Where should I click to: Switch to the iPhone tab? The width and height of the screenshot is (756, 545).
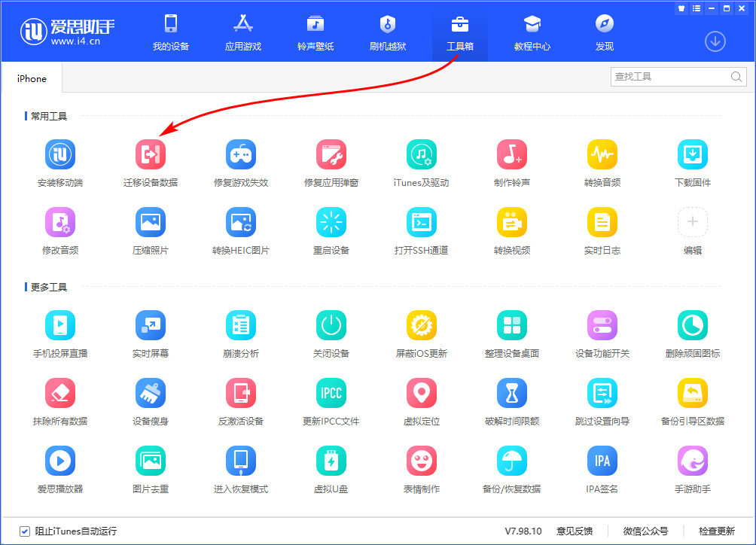click(31, 78)
